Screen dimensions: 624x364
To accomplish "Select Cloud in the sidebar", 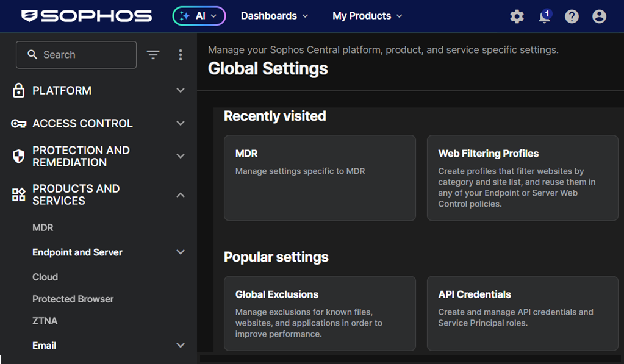I will 45,277.
